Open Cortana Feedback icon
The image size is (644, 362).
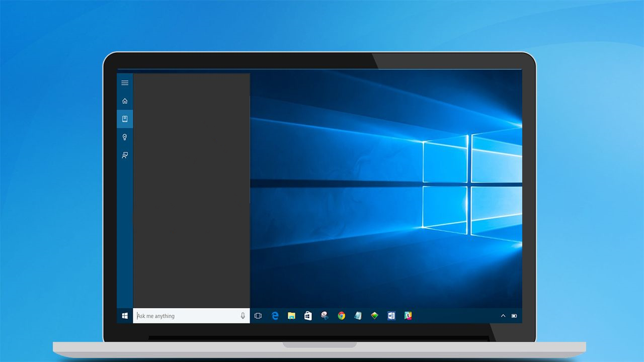[x=125, y=155]
